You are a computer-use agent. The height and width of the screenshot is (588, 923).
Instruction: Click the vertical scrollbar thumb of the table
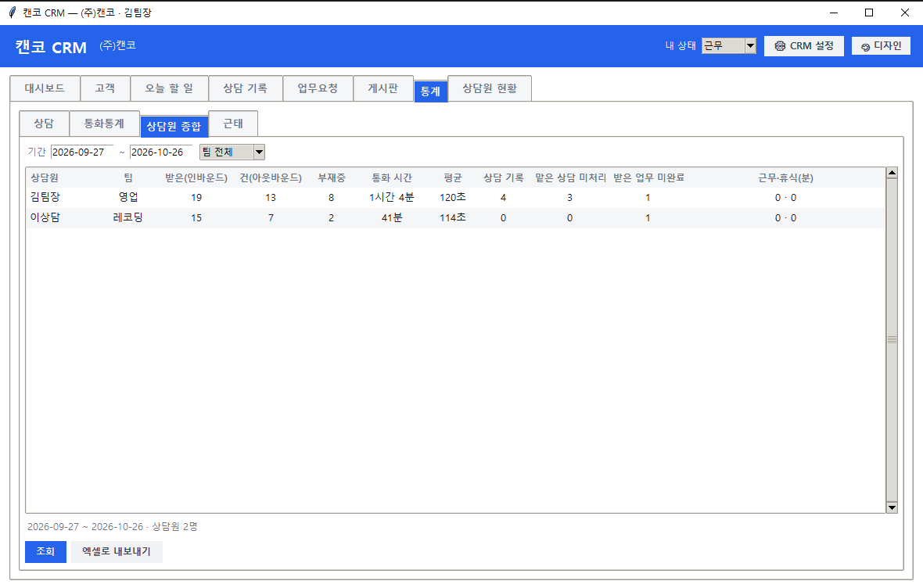tap(892, 339)
